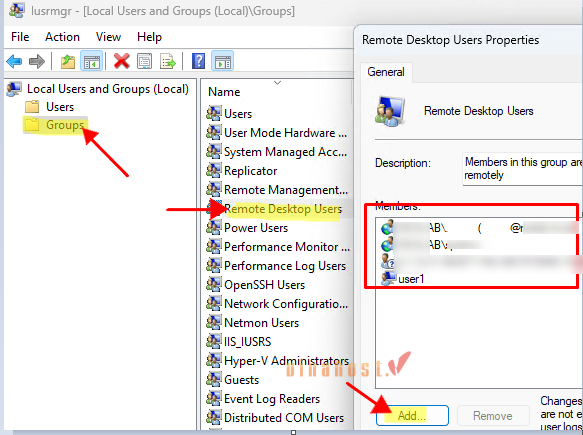Open the File menu
The image size is (583, 435).
pos(20,37)
